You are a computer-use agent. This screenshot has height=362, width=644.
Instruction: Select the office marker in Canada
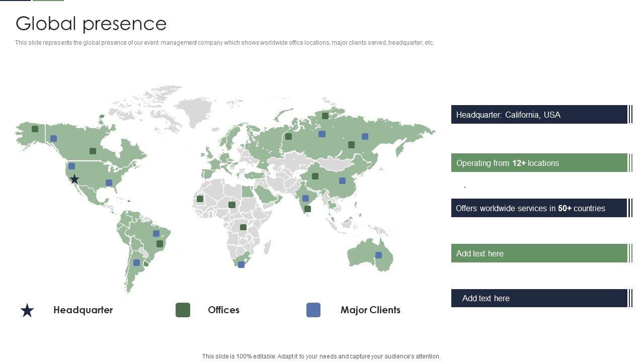tap(93, 151)
